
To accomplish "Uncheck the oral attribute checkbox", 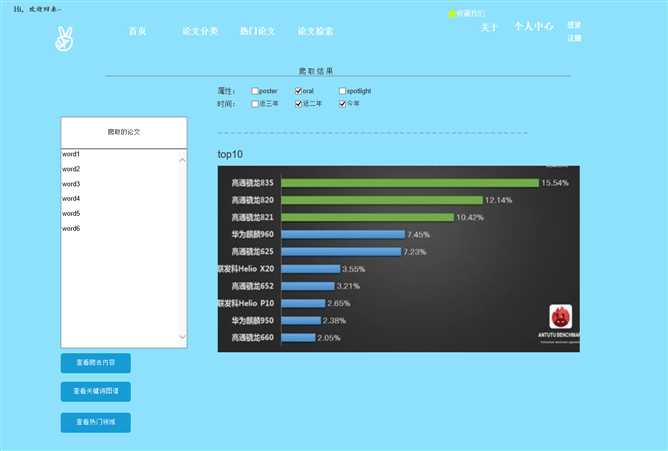I will click(298, 91).
